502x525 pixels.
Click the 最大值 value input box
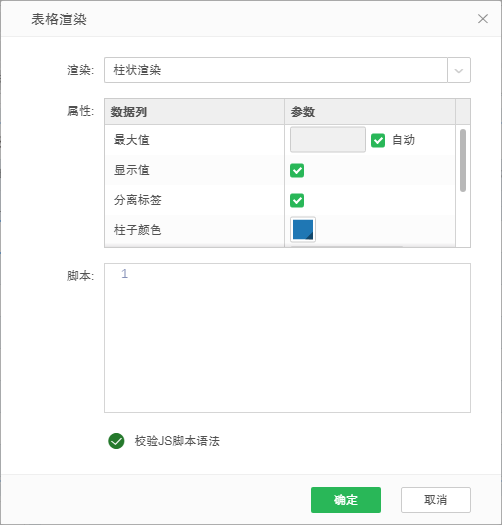point(328,140)
